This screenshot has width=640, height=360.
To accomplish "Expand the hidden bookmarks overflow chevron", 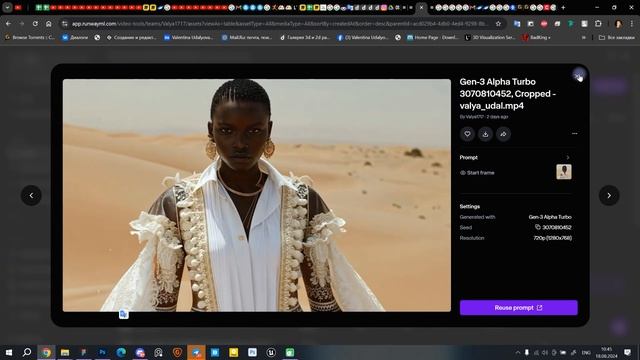I will [584, 37].
